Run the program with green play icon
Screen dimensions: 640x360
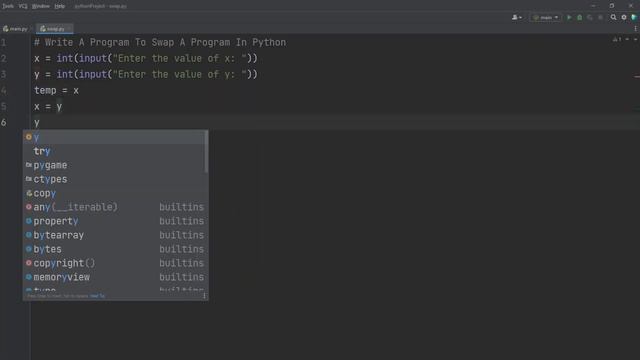pyautogui.click(x=569, y=18)
